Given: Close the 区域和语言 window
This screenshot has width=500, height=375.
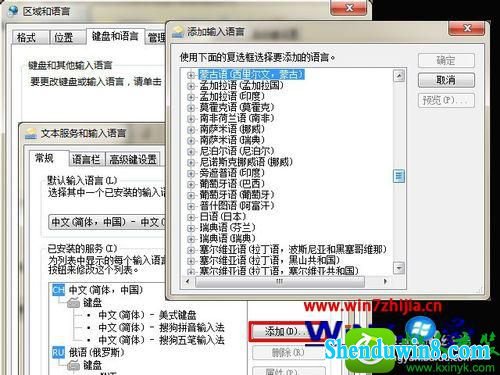Looking at the screenshot, I should [x=349, y=7].
